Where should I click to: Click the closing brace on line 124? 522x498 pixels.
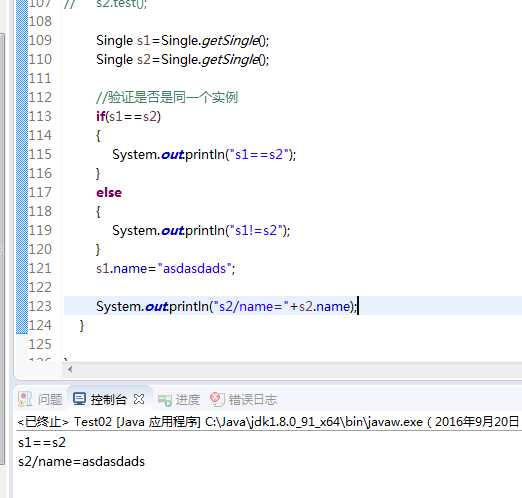click(x=82, y=326)
